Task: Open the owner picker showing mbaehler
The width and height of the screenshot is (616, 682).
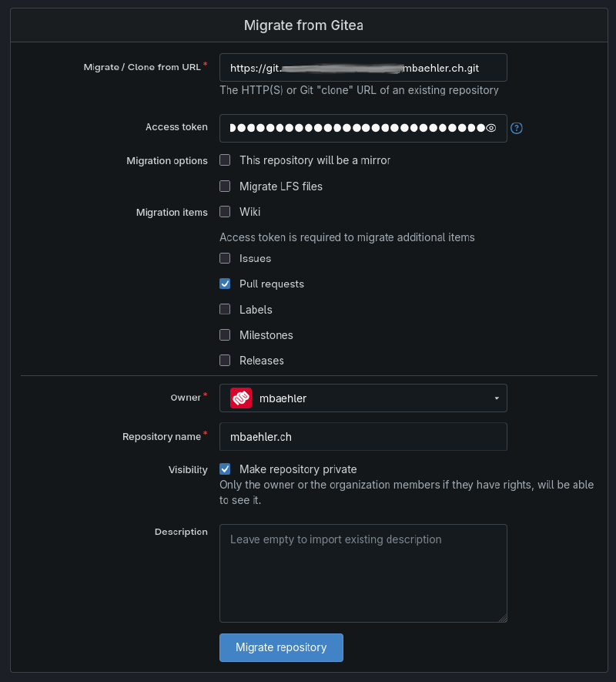Action: click(363, 398)
